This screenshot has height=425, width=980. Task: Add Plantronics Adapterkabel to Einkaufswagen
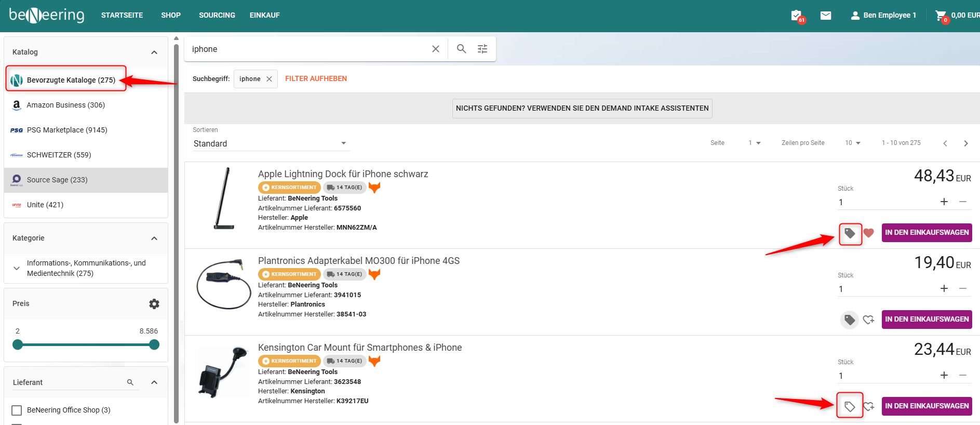tap(927, 320)
